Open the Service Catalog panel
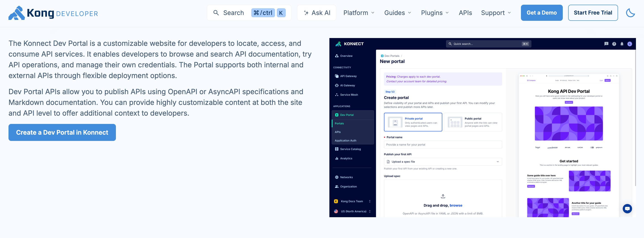644x238 pixels. click(350, 149)
